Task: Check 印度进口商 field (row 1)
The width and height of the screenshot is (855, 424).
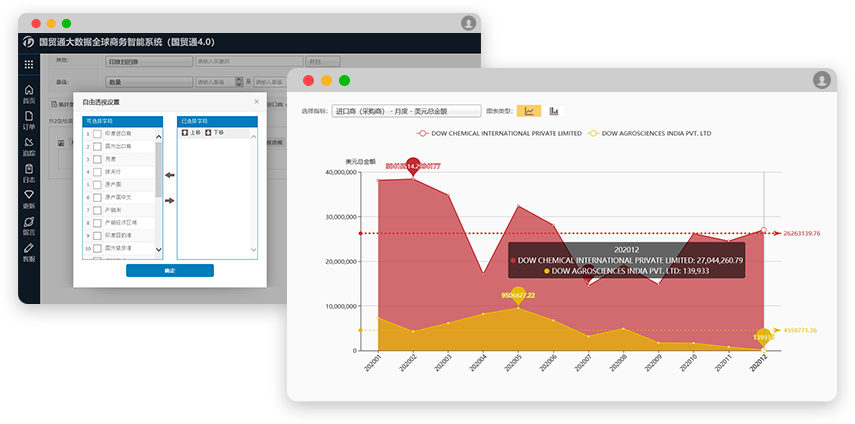Action: (x=97, y=134)
